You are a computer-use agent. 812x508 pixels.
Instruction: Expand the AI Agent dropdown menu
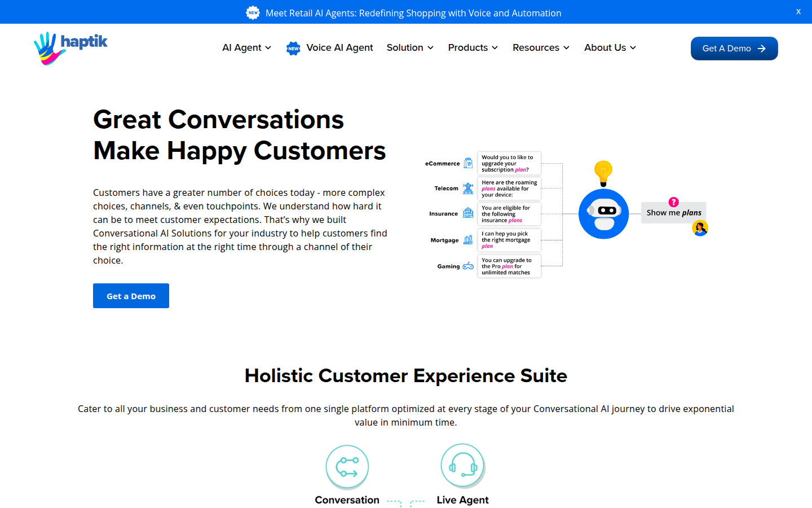coord(246,48)
